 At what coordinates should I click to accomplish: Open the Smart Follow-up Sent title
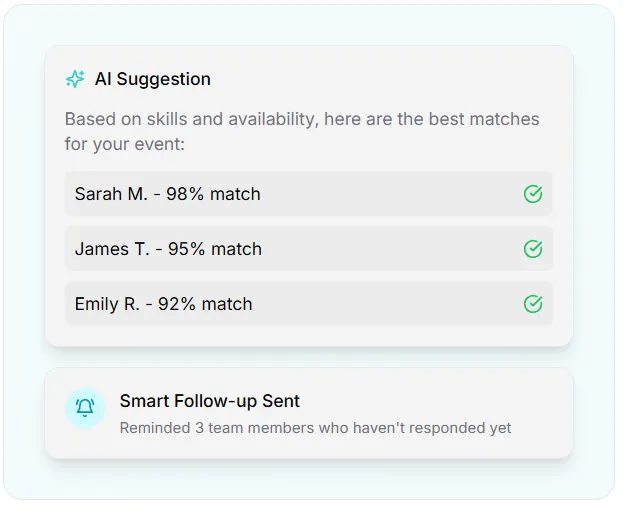tap(210, 401)
